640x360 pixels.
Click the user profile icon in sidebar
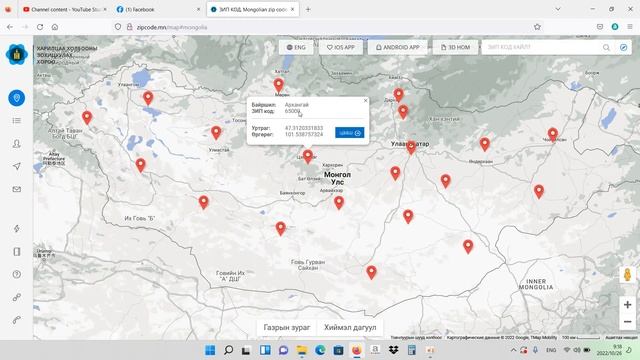pos(16,144)
